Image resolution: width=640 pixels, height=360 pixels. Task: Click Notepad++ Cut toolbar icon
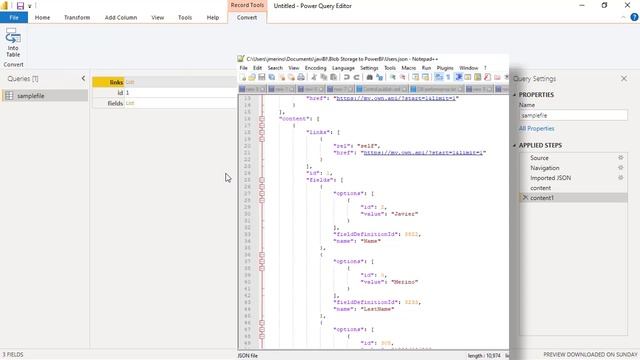tap(314, 77)
